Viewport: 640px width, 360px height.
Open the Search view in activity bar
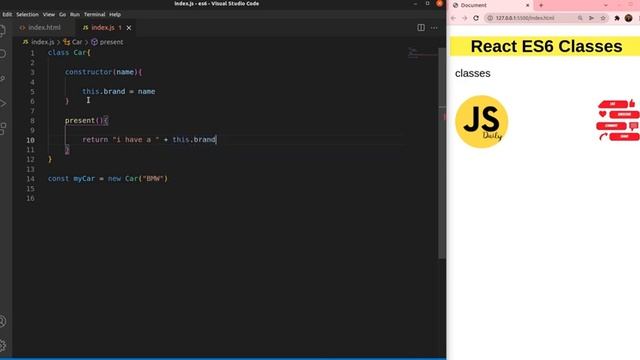click(2, 54)
